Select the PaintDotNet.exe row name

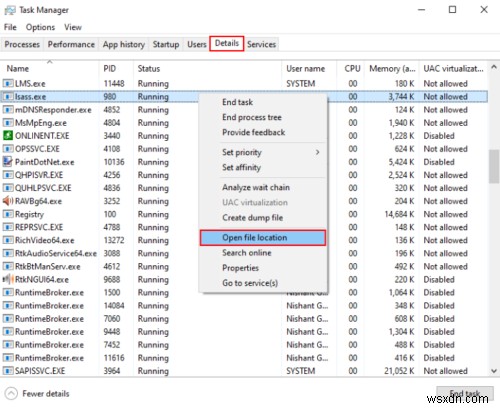click(45, 162)
